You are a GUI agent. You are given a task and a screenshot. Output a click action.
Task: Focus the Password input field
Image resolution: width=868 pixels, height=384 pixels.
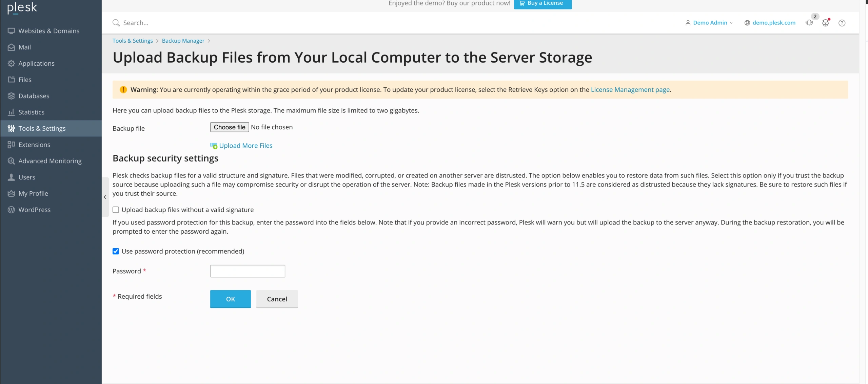click(x=248, y=271)
